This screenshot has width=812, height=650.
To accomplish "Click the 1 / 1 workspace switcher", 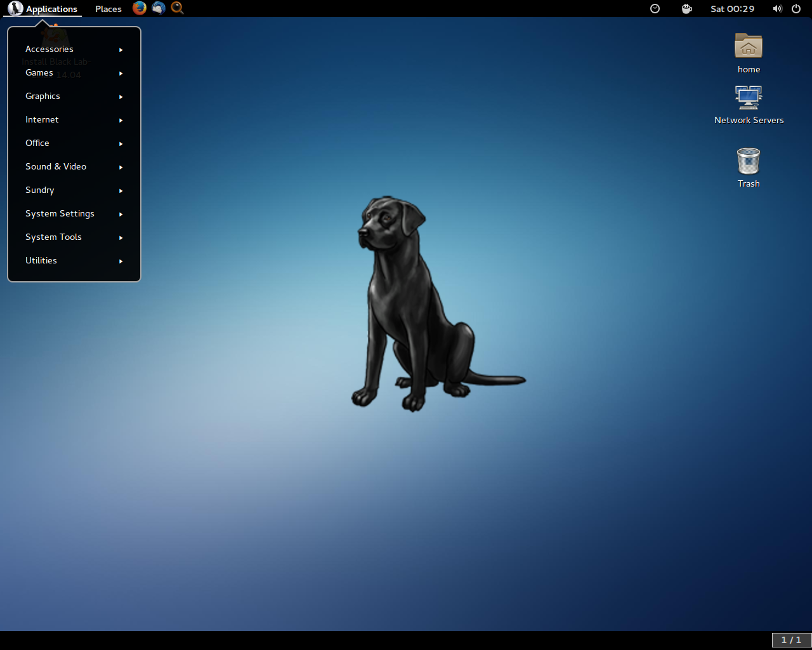I will pos(791,640).
